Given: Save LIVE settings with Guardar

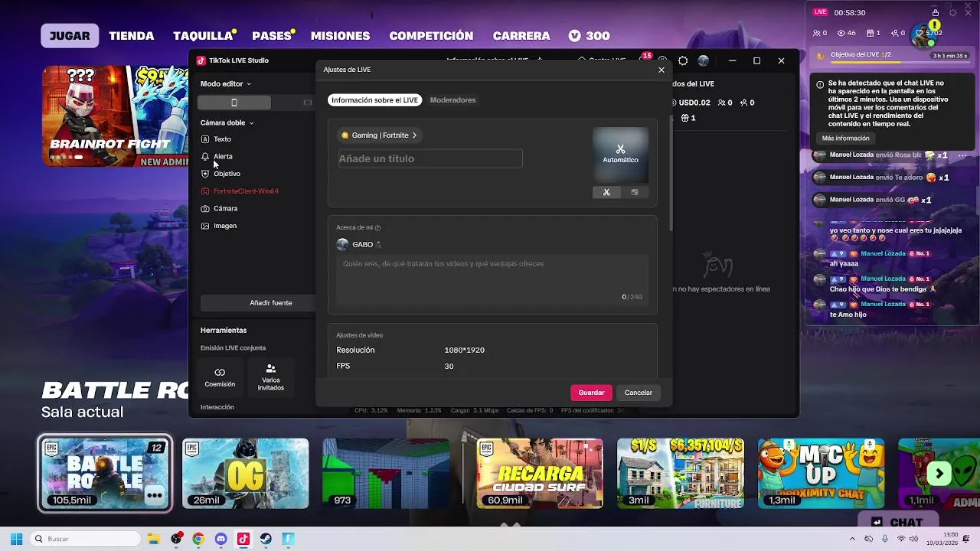Looking at the screenshot, I should [591, 393].
